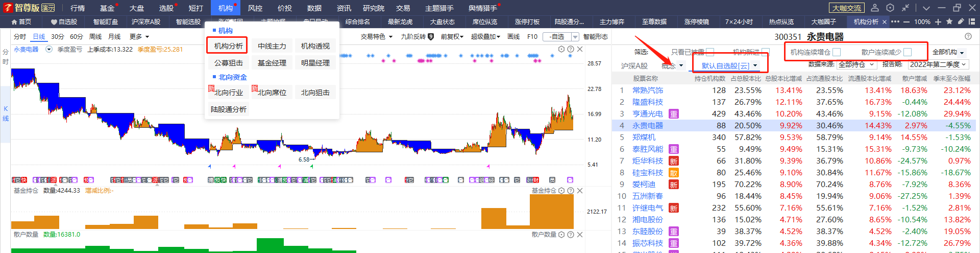Enable the 散户连续减少 checkbox
The image size is (980, 253).
908,52
